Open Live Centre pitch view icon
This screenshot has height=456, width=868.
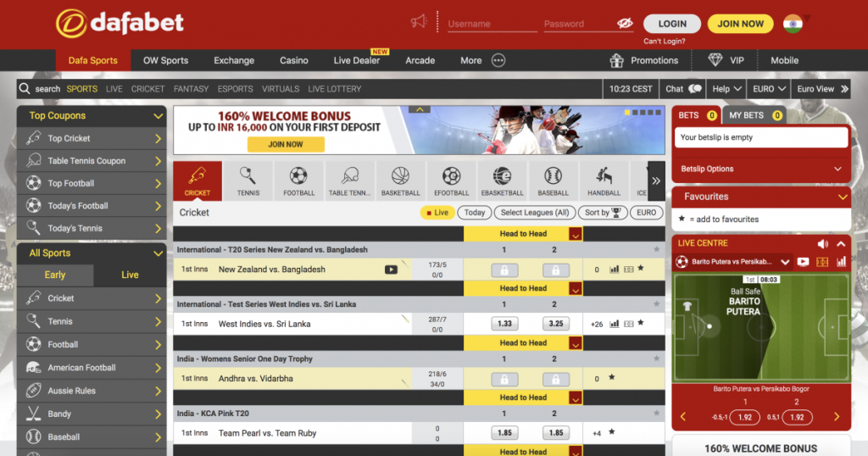click(x=822, y=262)
